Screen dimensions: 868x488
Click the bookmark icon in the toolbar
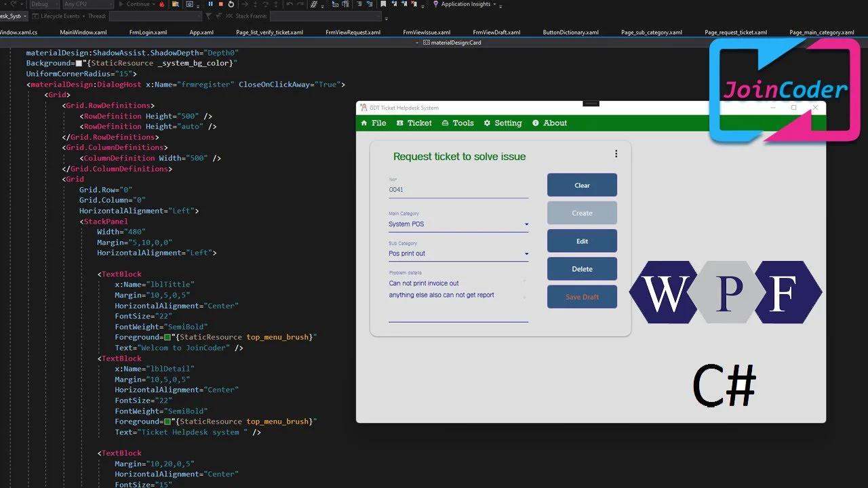(x=383, y=4)
